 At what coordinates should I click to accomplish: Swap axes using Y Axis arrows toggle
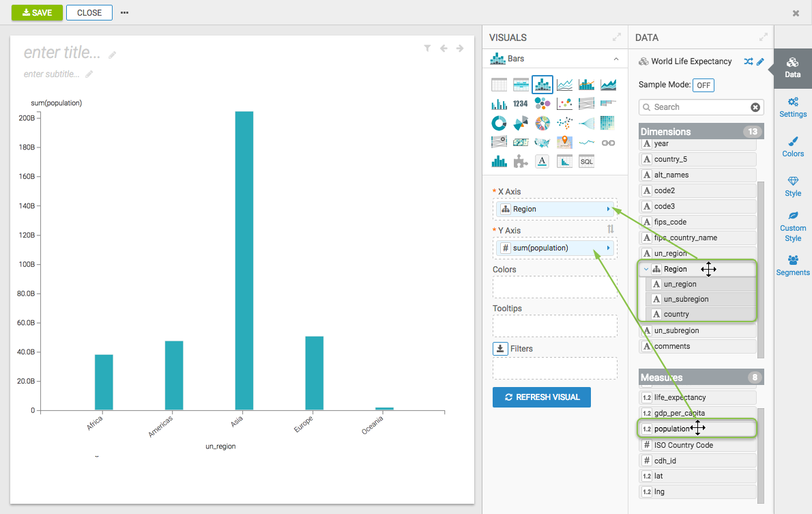click(611, 230)
